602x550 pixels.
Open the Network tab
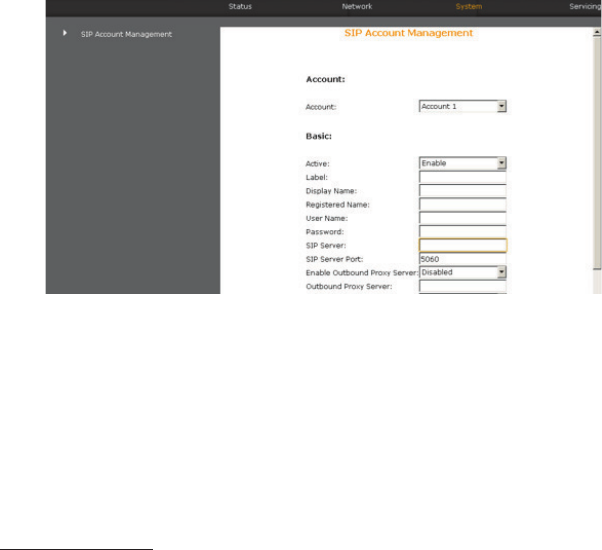357,7
